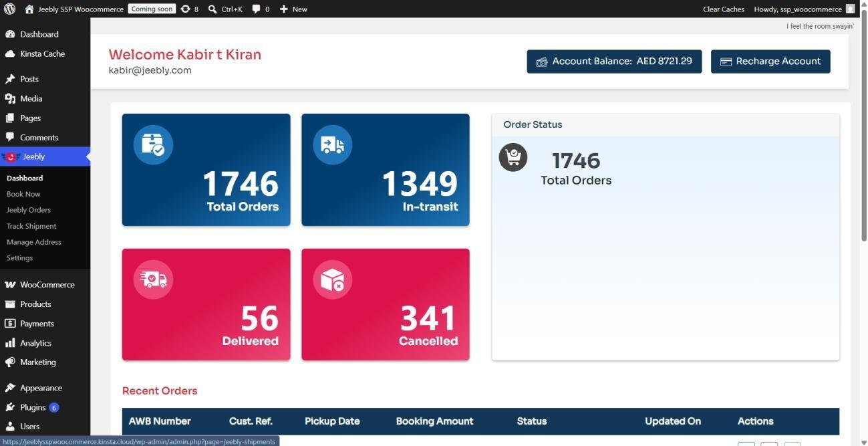The height and width of the screenshot is (446, 868).
Task: Open Manage Address submenu item
Action: (x=34, y=242)
